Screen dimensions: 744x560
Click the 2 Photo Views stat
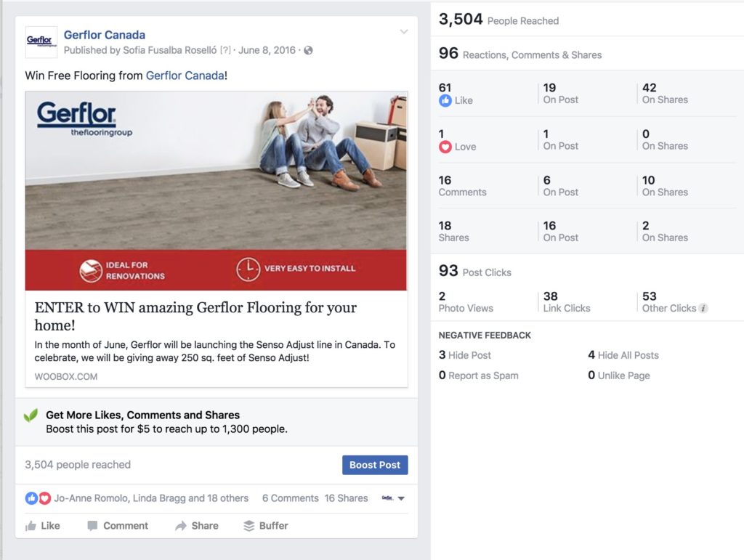point(466,302)
